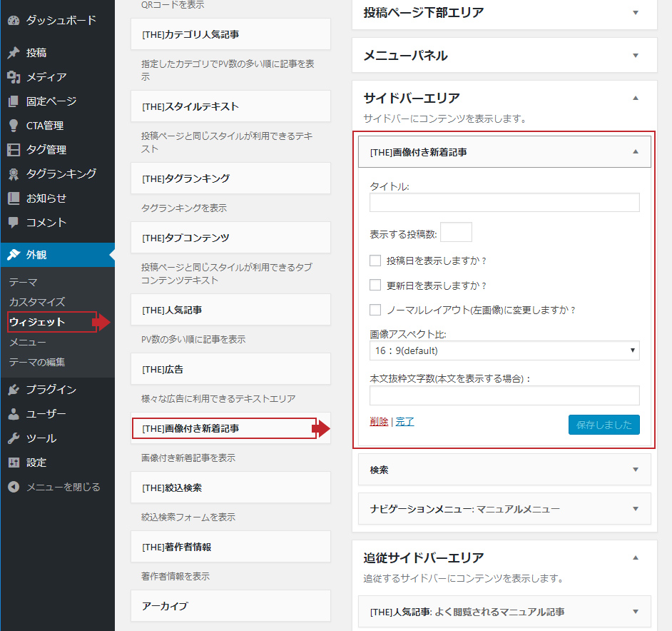Screen dimensions: 672x631
Task: Enable the 投稿日を表示しますか checkbox
Action: click(x=375, y=261)
